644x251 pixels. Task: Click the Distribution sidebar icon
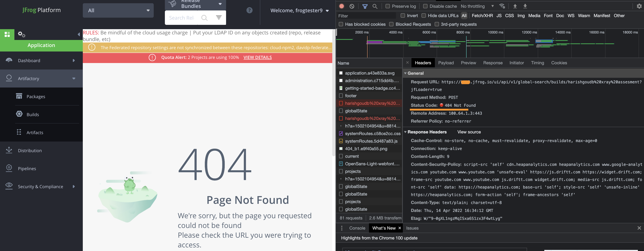pyautogui.click(x=9, y=150)
